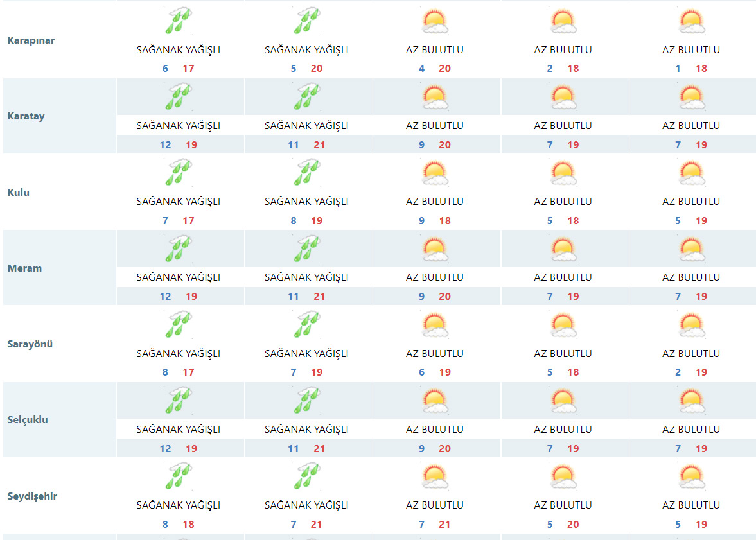
Task: Click the Seydişehir district label
Action: [32, 496]
